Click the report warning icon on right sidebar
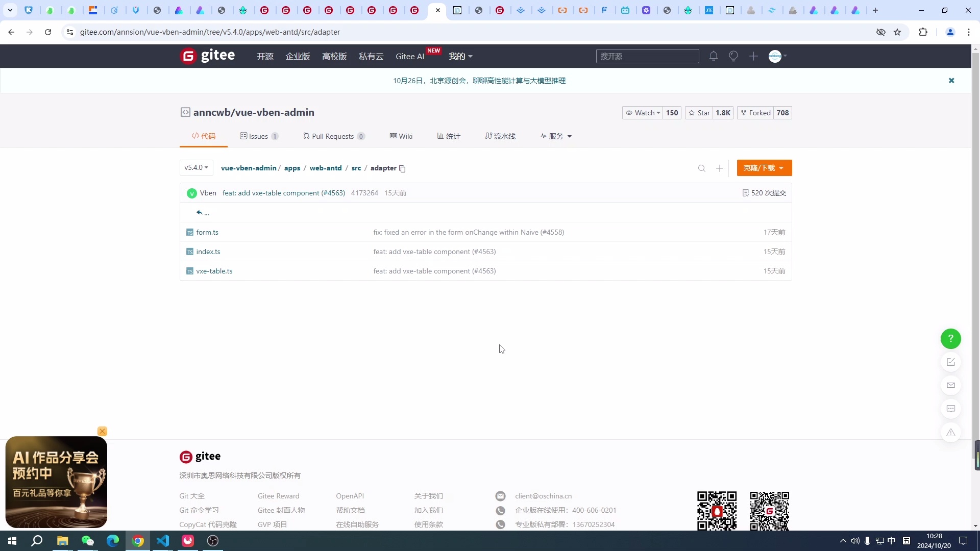The image size is (980, 551). click(950, 432)
